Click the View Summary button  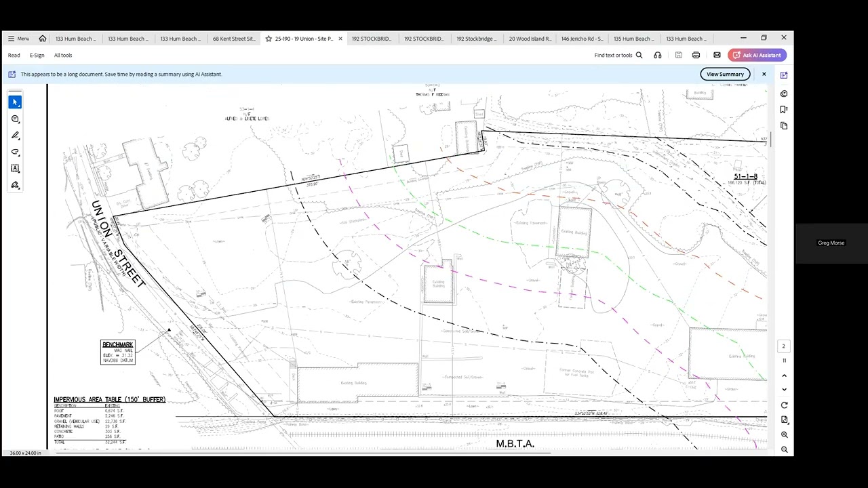point(725,75)
